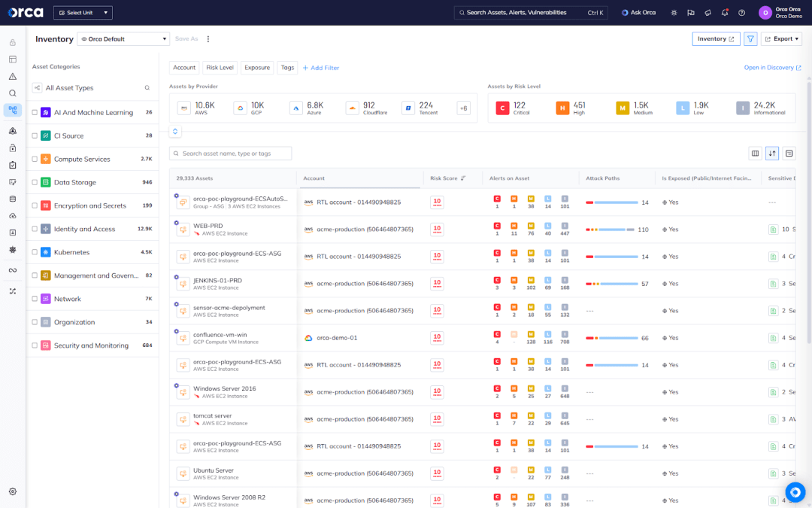Click the attack paths bar for WEB-PRD

click(613, 229)
